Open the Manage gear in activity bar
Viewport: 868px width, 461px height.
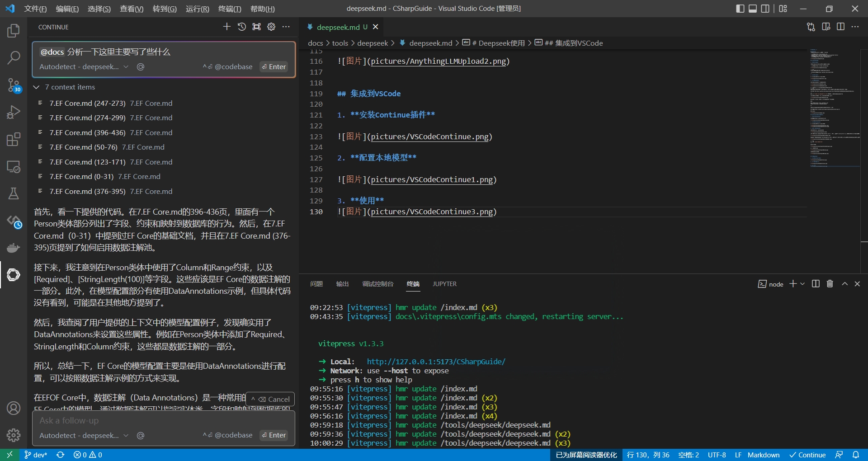click(14, 435)
